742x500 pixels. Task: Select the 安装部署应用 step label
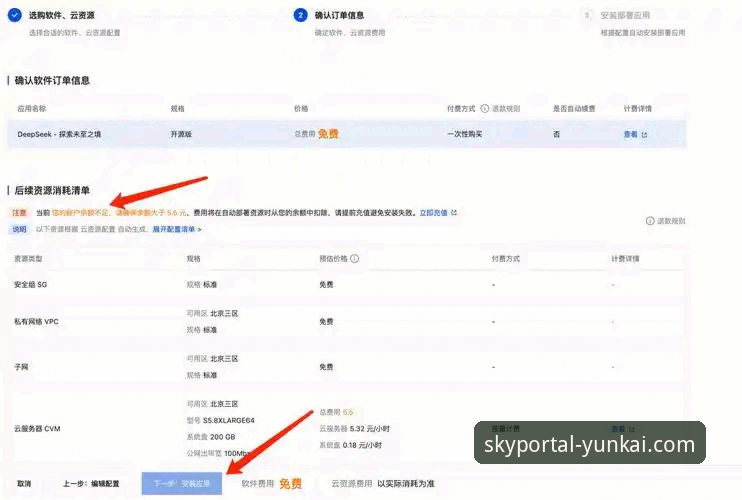tap(625, 15)
